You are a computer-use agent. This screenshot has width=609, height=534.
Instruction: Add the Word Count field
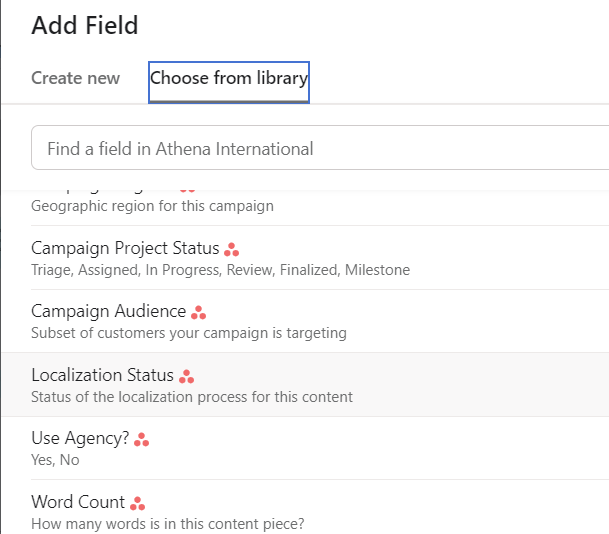pyautogui.click(x=78, y=502)
